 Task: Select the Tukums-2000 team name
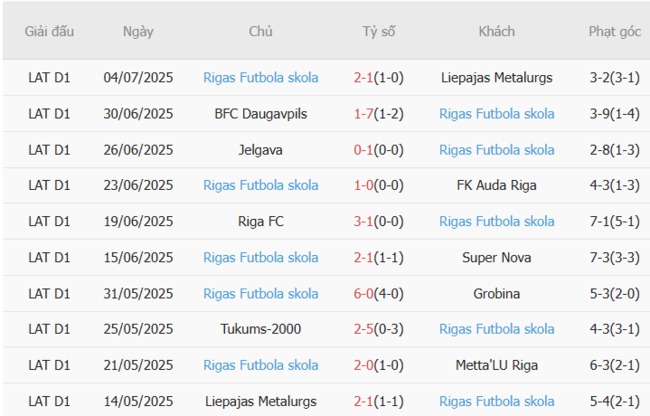260,329
